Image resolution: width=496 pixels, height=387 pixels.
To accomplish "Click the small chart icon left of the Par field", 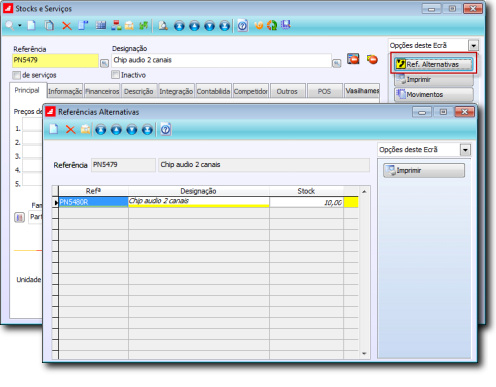I will tap(20, 218).
